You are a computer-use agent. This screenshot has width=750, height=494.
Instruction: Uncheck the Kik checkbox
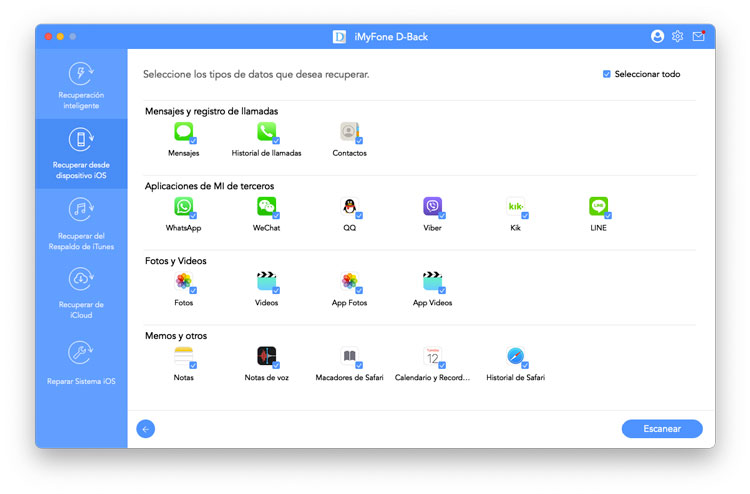pyautogui.click(x=525, y=216)
